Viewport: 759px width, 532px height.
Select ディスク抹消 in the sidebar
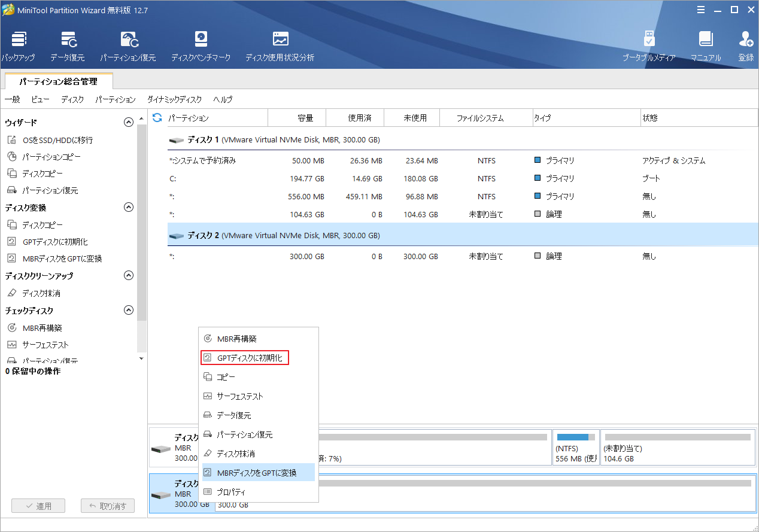41,293
